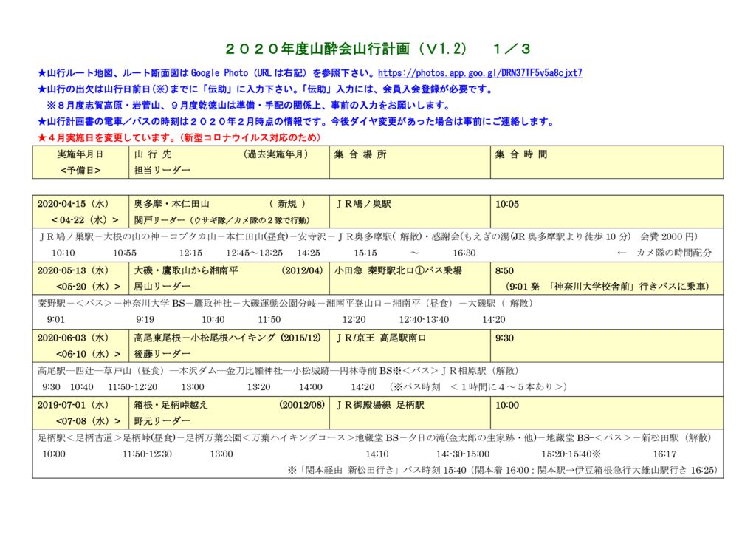
Task: Click the 箱根・足柄峠越え destination cell
Action: [x=167, y=406]
